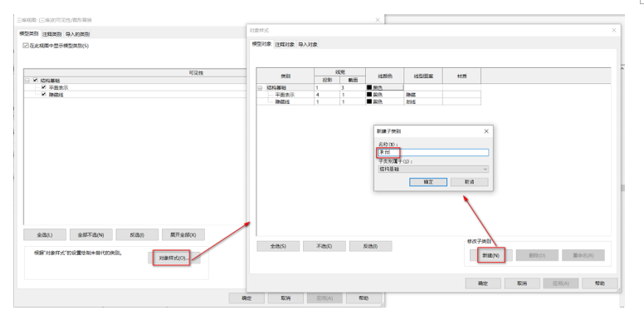
Task: Open 子类别属于 dropdown showing 结构基础
Action: (x=433, y=169)
